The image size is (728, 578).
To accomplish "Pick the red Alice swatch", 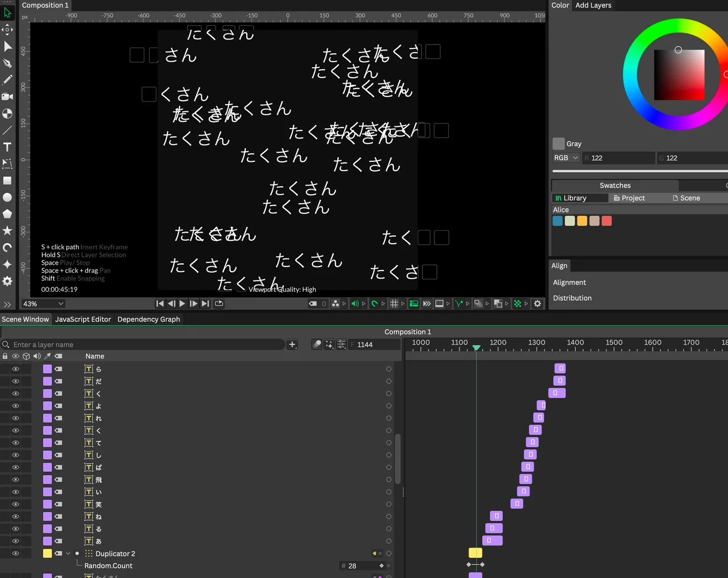I will pos(607,221).
